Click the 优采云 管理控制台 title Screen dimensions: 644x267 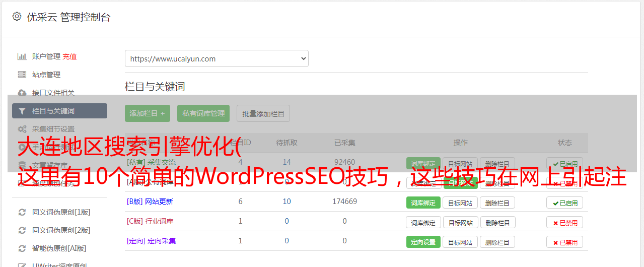click(68, 17)
